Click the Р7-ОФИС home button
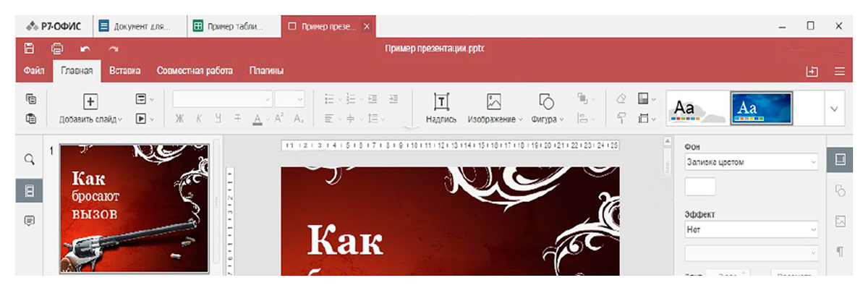Screen dimensions: 868x288 click(x=54, y=27)
